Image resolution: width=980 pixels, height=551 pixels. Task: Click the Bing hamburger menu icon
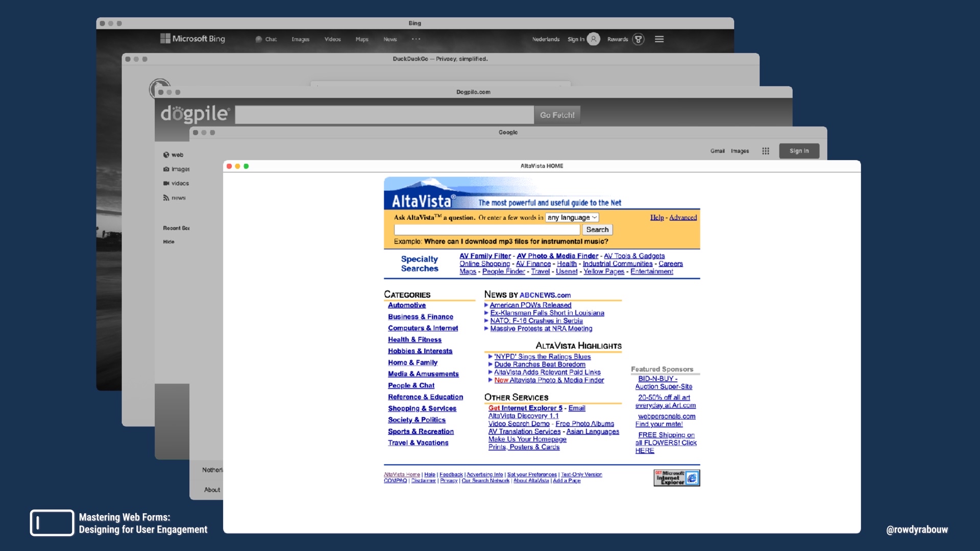[x=659, y=39]
